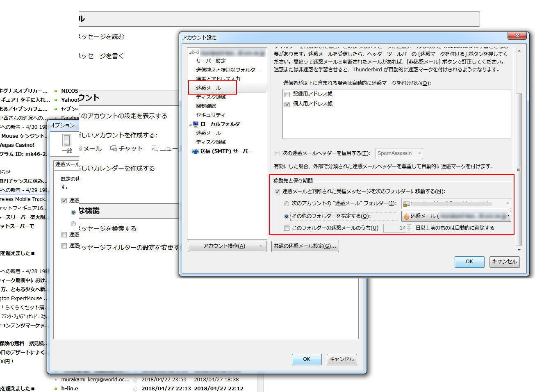Enable 次の迷惑メールヘッダーを信用する checkbox
Viewport: 535px width, 392px height.
tap(277, 154)
